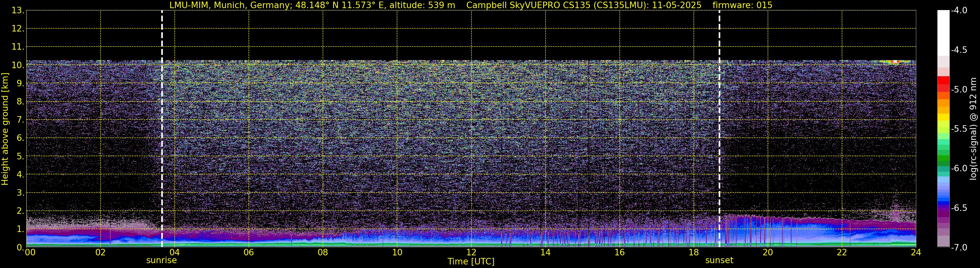Click the 'Time [UTC]' axis title

471,262
